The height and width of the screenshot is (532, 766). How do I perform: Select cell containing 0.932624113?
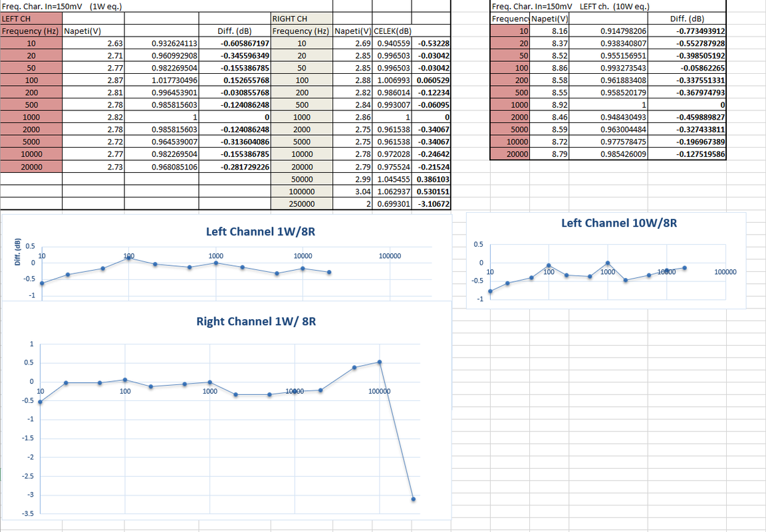tap(162, 43)
